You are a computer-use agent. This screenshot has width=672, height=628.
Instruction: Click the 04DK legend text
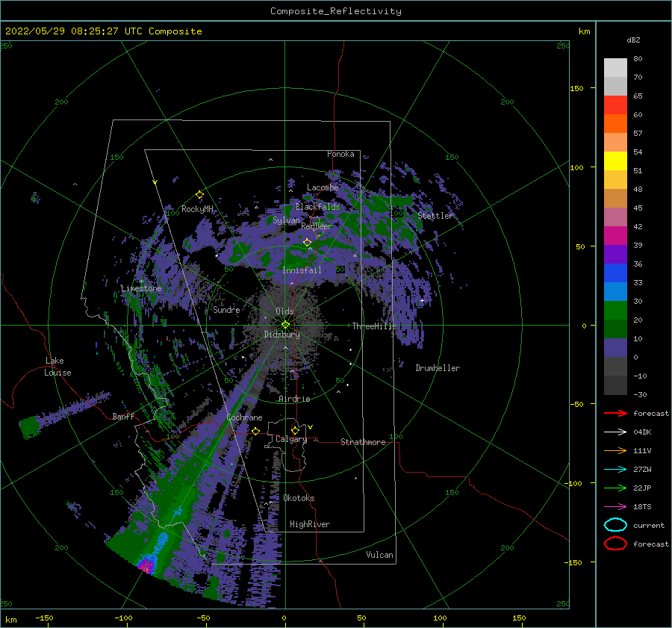pos(642,432)
